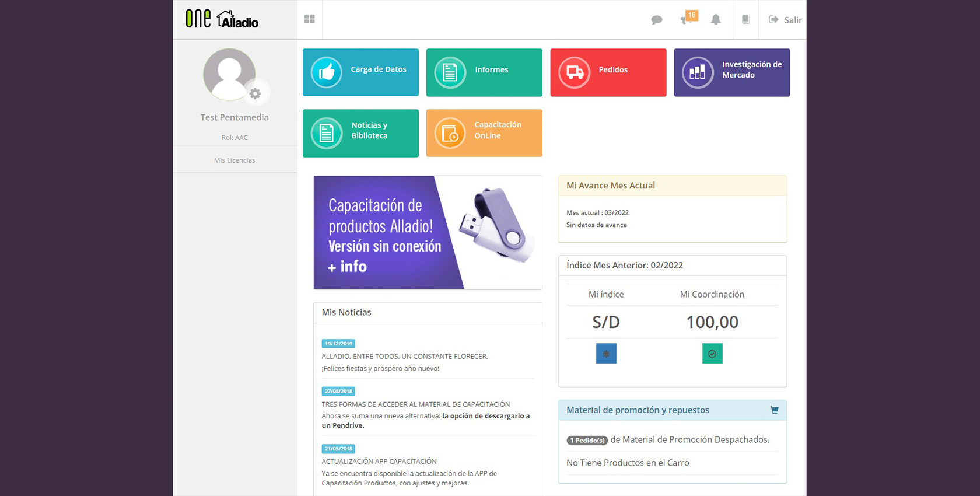The height and width of the screenshot is (496, 980).
Task: Click the 100,00 coordination value
Action: tap(712, 322)
